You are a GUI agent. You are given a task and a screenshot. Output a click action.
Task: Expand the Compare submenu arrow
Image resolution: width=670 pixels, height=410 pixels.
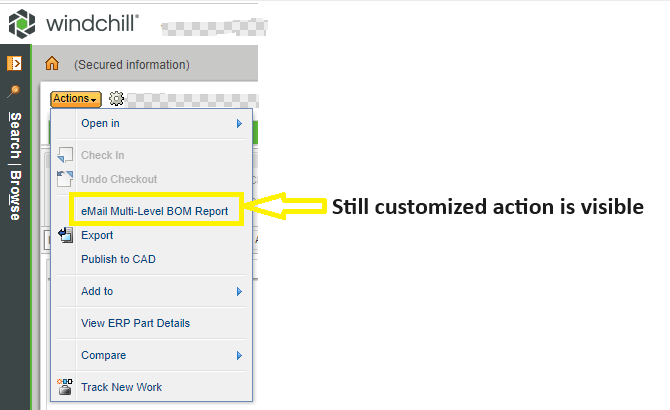coord(239,355)
